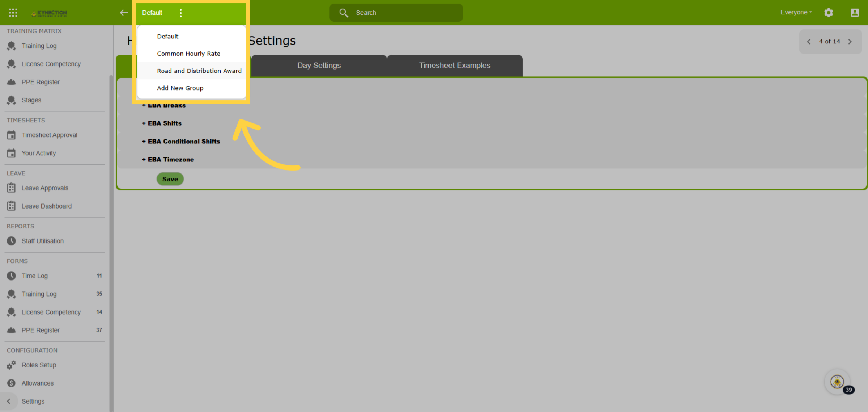Click the '4 of 14' pager text
This screenshot has height=412, width=868.
tap(830, 42)
